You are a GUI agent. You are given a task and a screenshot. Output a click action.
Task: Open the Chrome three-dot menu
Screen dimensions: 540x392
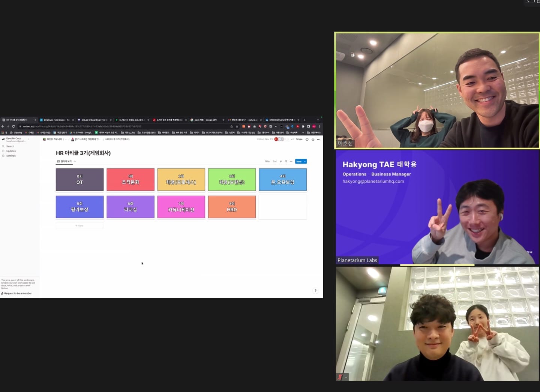[x=319, y=126]
